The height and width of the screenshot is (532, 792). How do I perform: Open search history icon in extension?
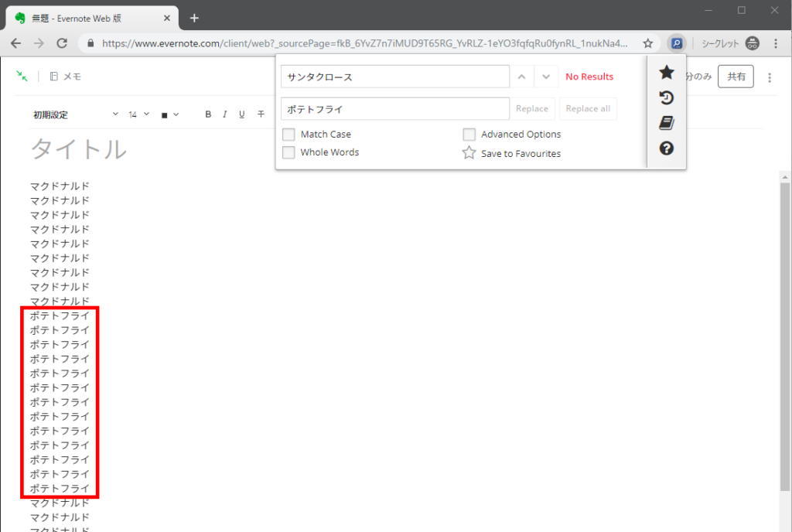point(666,97)
